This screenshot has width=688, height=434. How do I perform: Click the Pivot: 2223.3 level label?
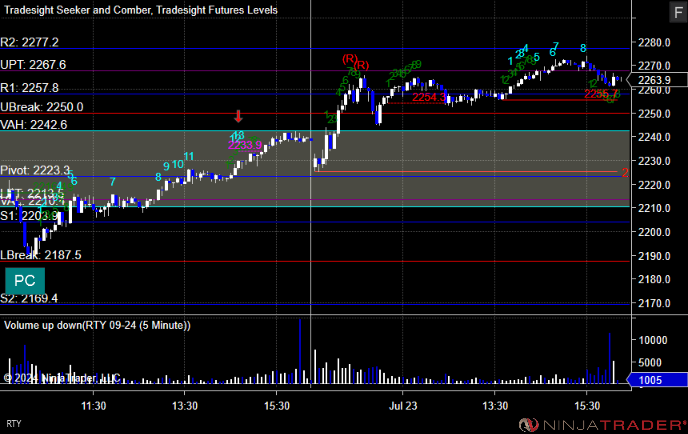(35, 170)
